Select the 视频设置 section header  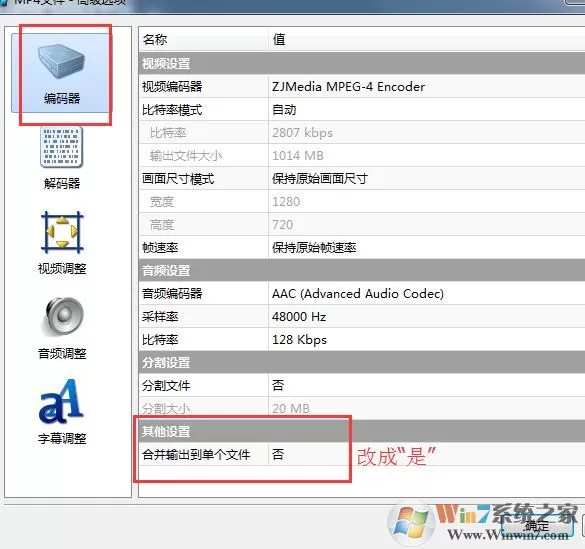(362, 63)
